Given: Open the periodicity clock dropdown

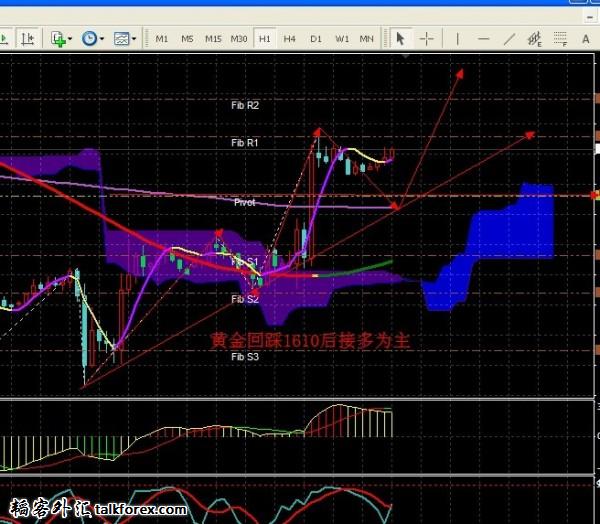Looking at the screenshot, I should pos(92,39).
